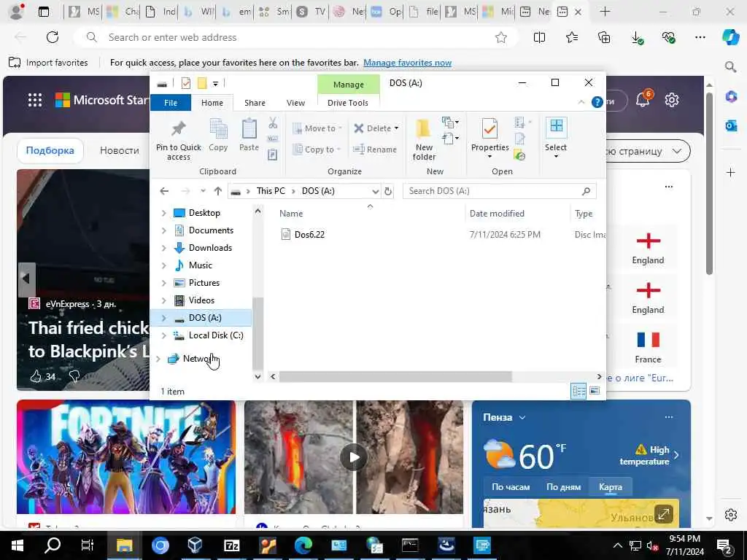Screen dimensions: 747x560
Task: Open the Delete dropdown arrow
Action: coord(396,128)
